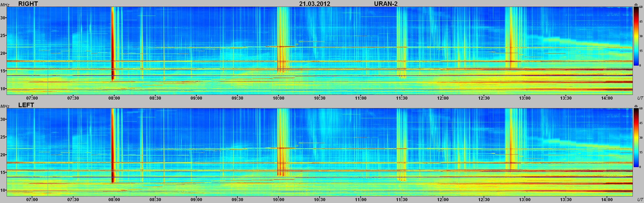Click the LEFT panel color scale bar
Image resolution: width=644 pixels, height=203 pixels.
pos(636,138)
